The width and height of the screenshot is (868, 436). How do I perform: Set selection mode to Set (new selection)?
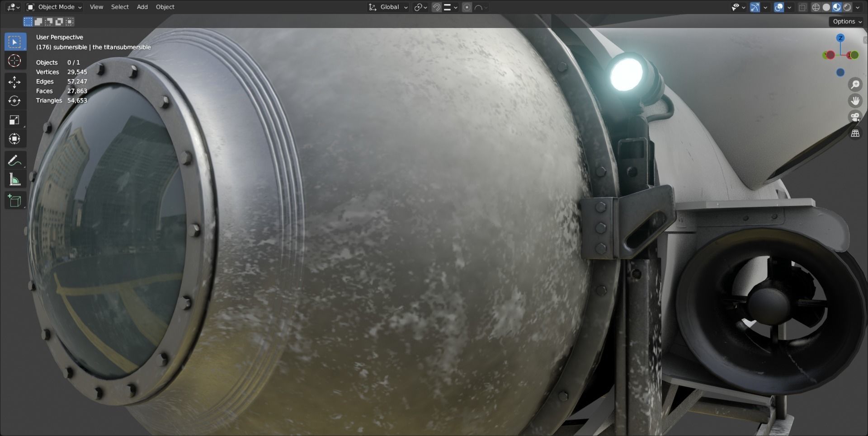tap(28, 21)
